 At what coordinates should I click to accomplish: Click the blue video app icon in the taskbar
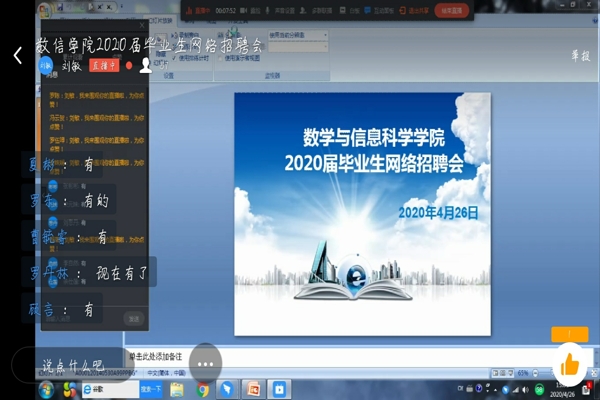279,390
